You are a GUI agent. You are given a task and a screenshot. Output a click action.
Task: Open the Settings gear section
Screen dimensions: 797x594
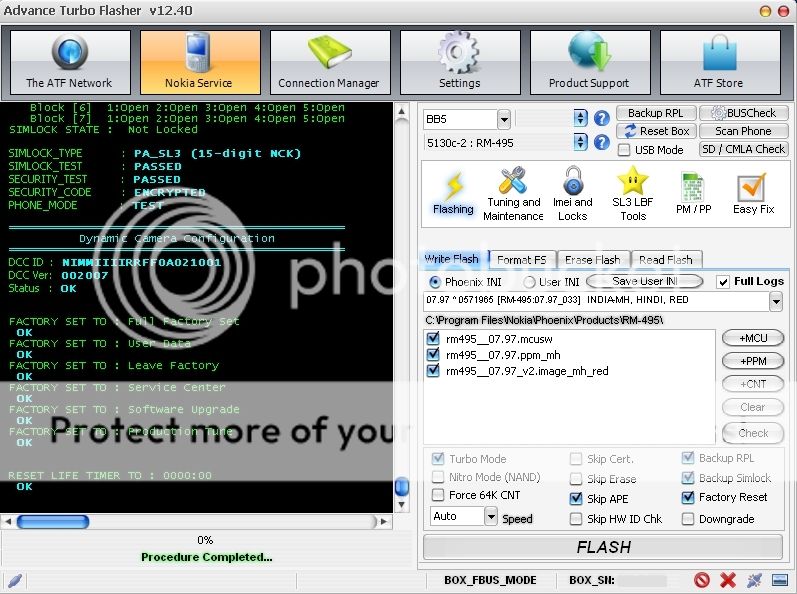click(461, 62)
